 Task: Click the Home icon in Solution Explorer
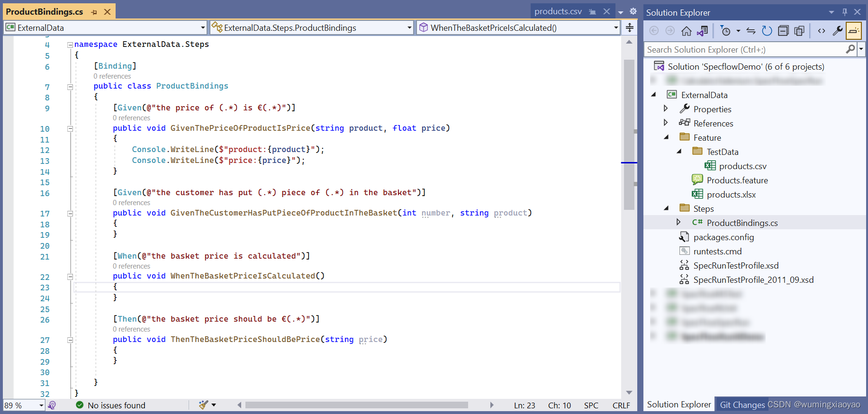click(x=686, y=31)
